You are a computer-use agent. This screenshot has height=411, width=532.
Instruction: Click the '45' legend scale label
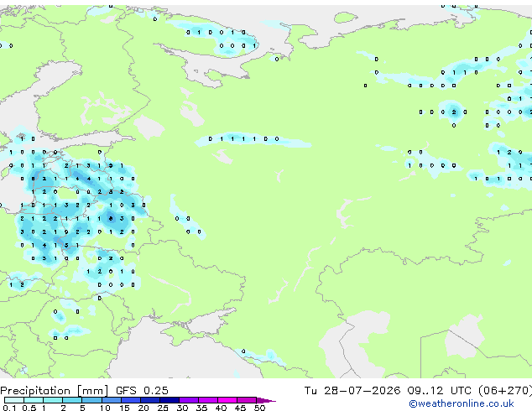coord(240,408)
